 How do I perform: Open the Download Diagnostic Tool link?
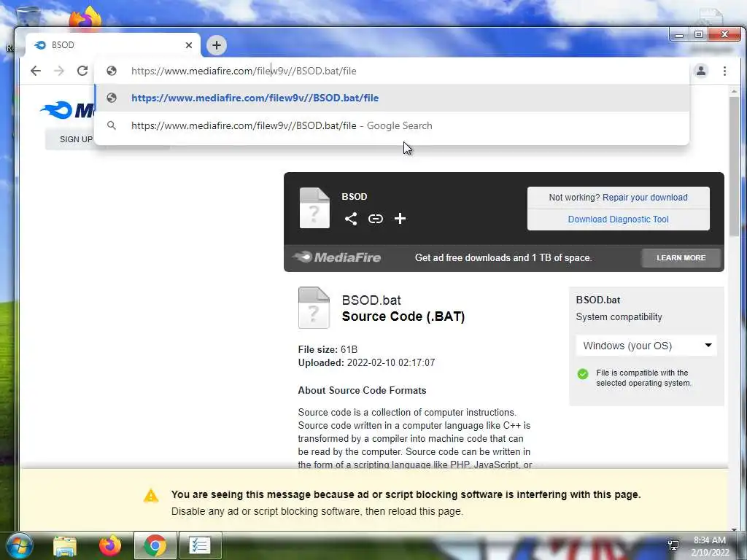pyautogui.click(x=618, y=219)
